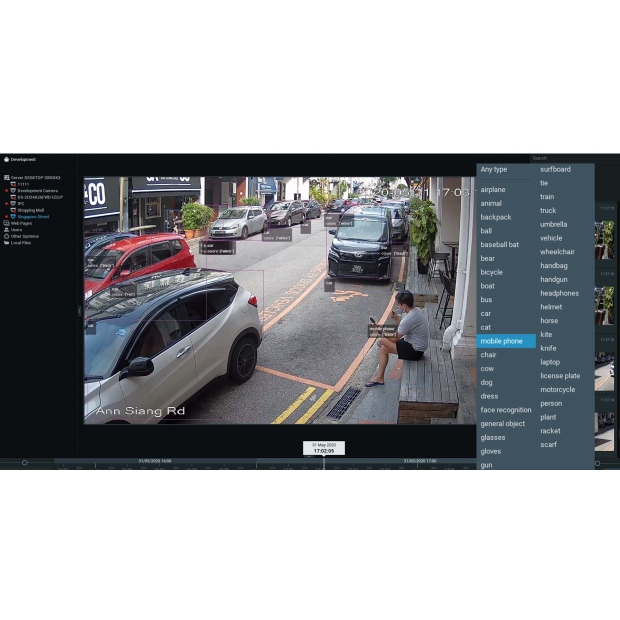This screenshot has height=620, width=620.
Task: Click the Local Files folder icon
Action: pos(7,242)
